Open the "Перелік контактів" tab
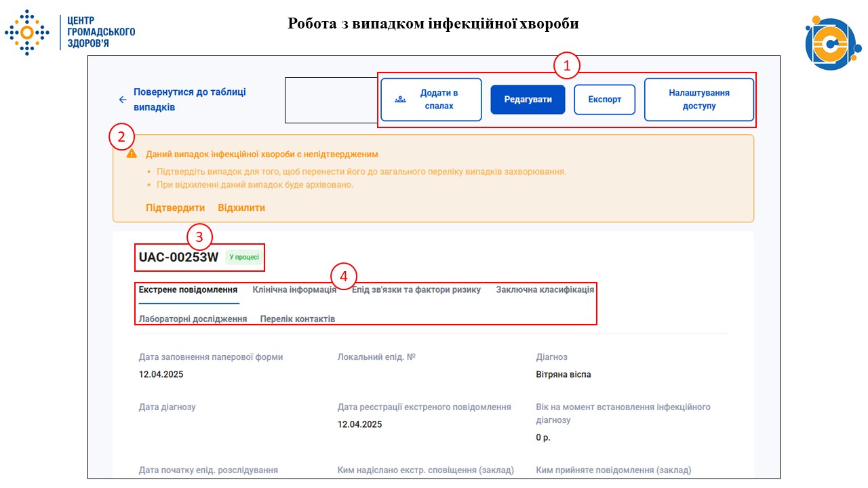Viewport: 868px width, 488px height. [x=296, y=318]
